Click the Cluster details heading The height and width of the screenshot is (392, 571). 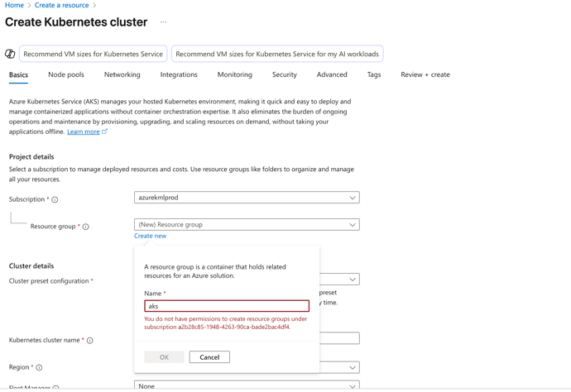(x=31, y=266)
